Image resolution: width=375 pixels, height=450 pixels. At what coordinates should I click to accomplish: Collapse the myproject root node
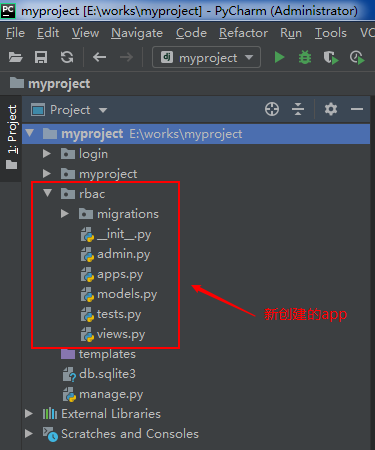[30, 133]
